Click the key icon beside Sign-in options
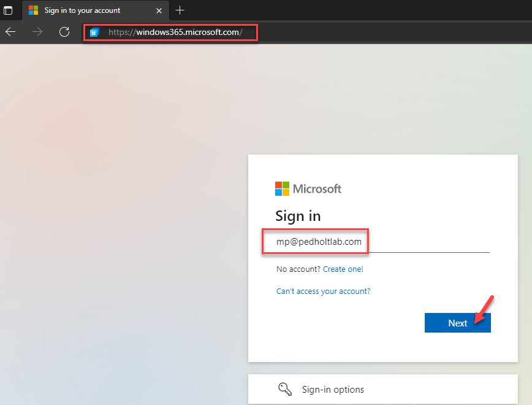532x405 pixels. pyautogui.click(x=285, y=389)
